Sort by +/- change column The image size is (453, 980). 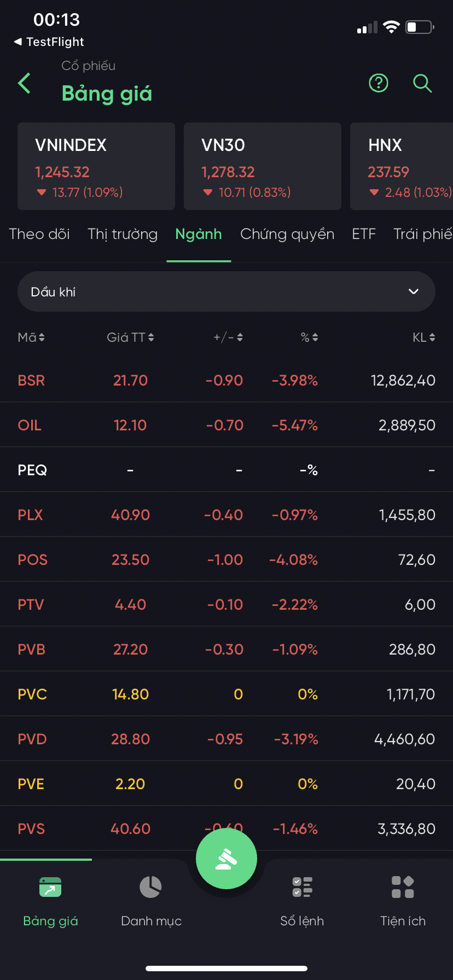pyautogui.click(x=228, y=337)
